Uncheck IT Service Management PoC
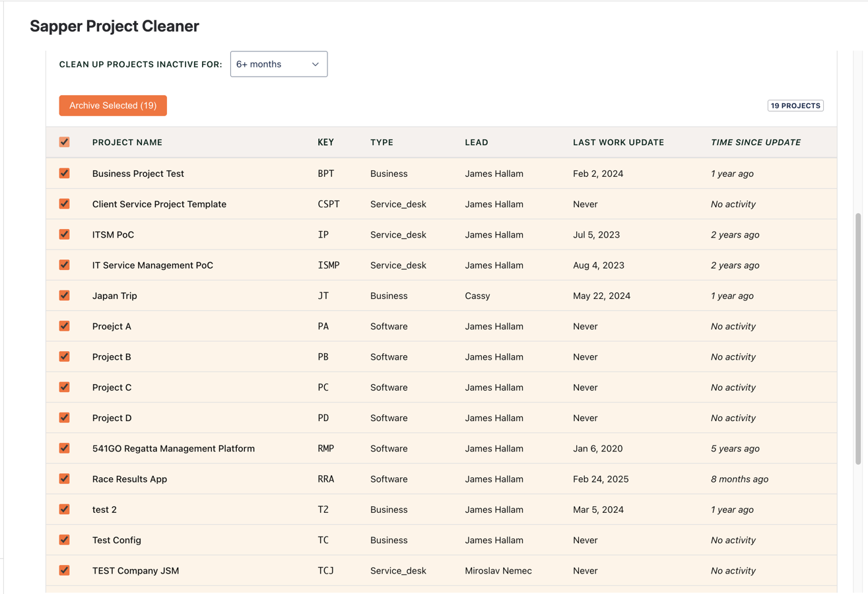868x594 pixels. (x=64, y=265)
